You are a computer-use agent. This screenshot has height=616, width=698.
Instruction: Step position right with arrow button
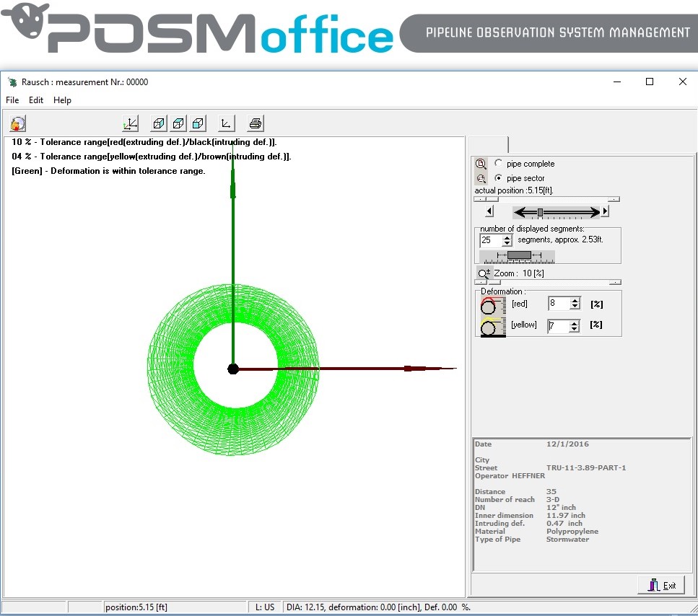[x=605, y=211]
